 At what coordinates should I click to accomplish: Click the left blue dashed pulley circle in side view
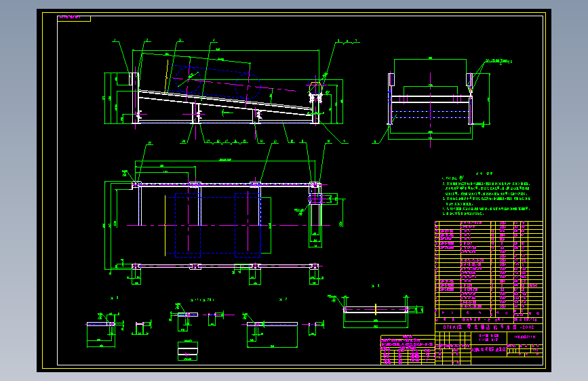click(x=187, y=79)
